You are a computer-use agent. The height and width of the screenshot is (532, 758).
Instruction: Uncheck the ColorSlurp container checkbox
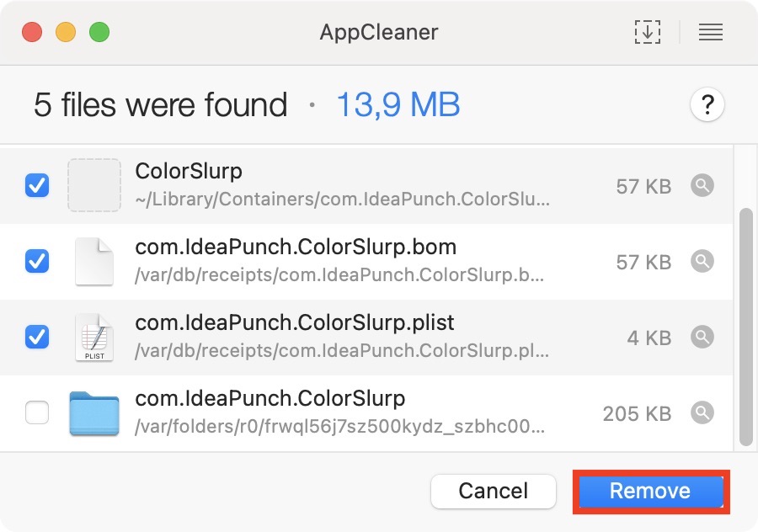tap(37, 185)
